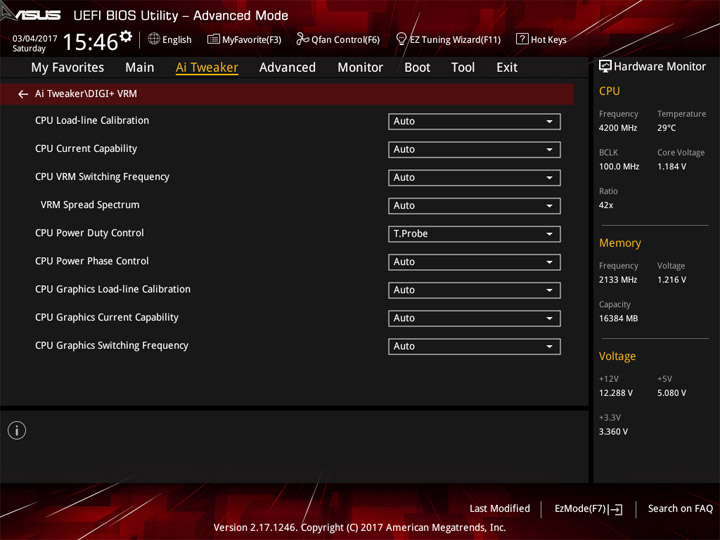Switch to My Favorites tab
This screenshot has height=540, width=720.
pyautogui.click(x=68, y=68)
